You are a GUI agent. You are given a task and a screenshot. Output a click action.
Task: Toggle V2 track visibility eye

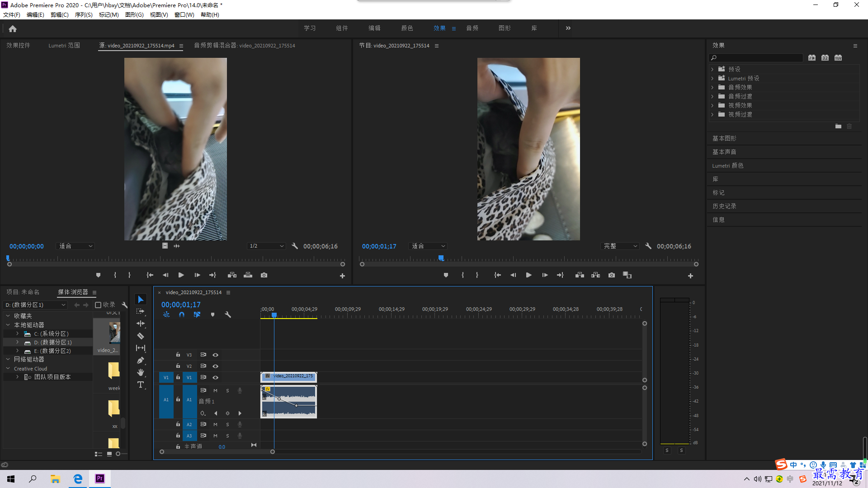[x=216, y=366]
